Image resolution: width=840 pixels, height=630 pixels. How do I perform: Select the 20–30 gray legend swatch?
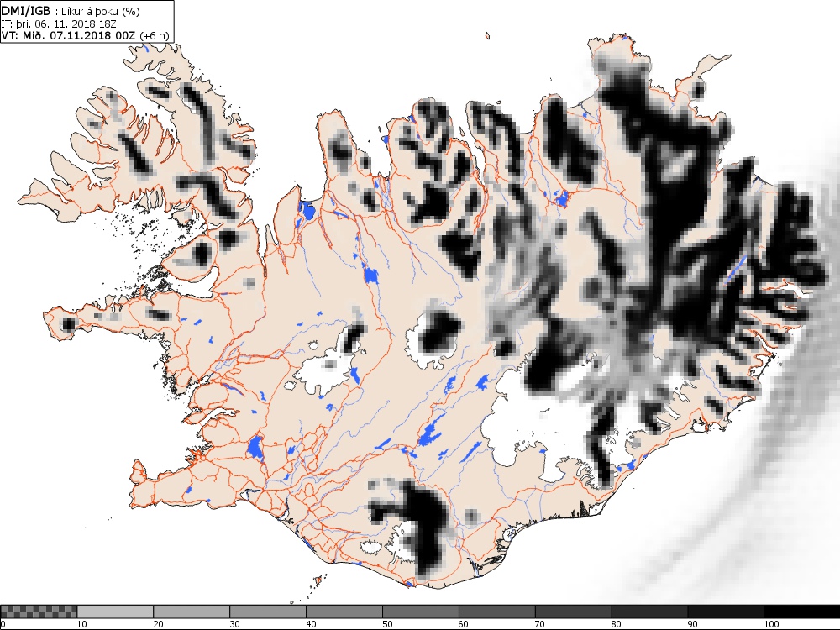pyautogui.click(x=192, y=612)
